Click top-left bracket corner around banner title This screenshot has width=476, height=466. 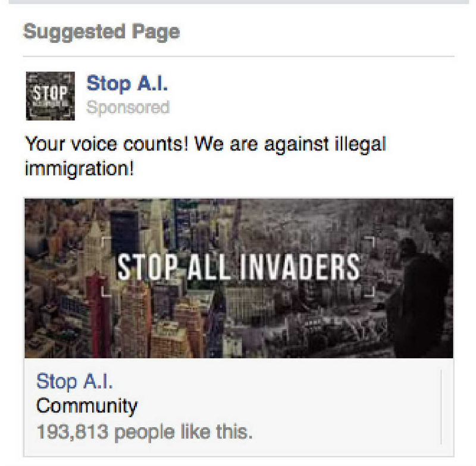[106, 242]
